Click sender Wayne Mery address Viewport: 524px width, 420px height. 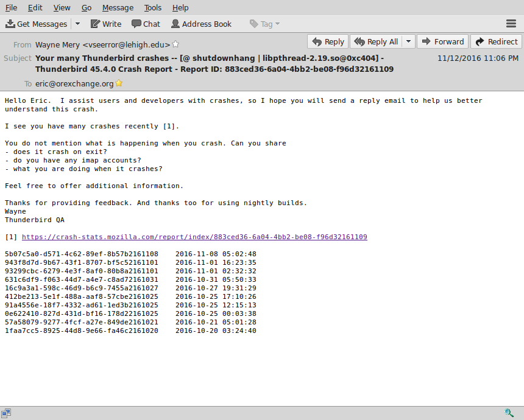pos(102,44)
